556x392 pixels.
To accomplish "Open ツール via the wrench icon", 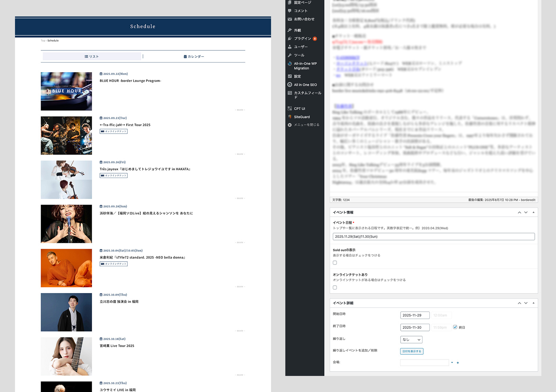I will click(x=290, y=55).
